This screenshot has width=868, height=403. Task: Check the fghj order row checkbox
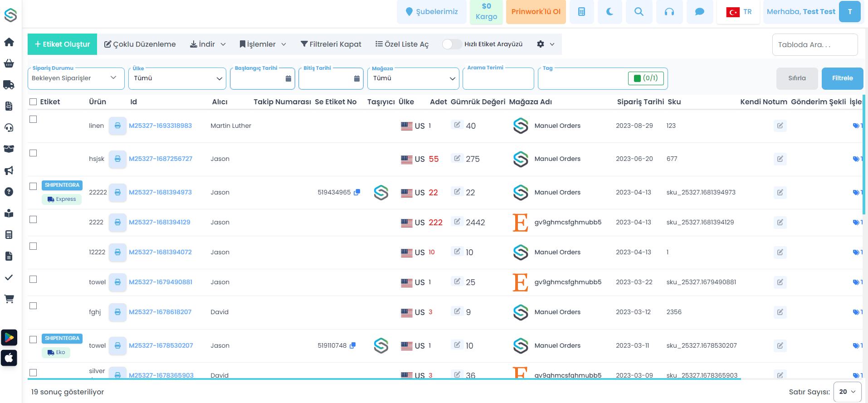point(33,306)
